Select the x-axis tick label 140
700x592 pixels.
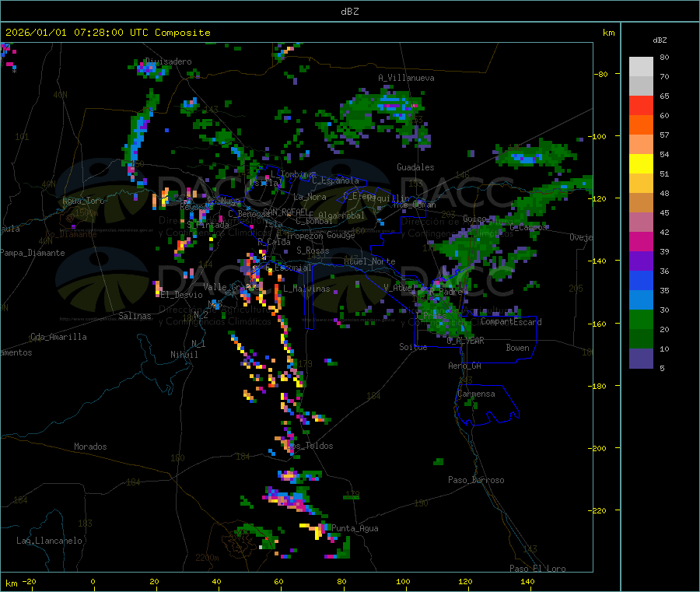527,582
